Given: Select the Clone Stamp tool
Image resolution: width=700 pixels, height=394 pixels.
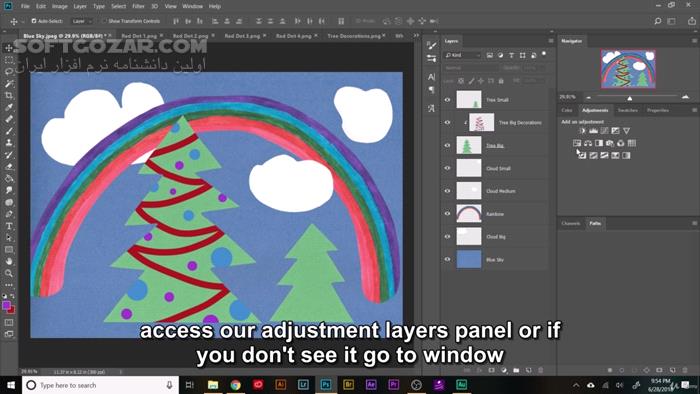Looking at the screenshot, I should (x=9, y=143).
